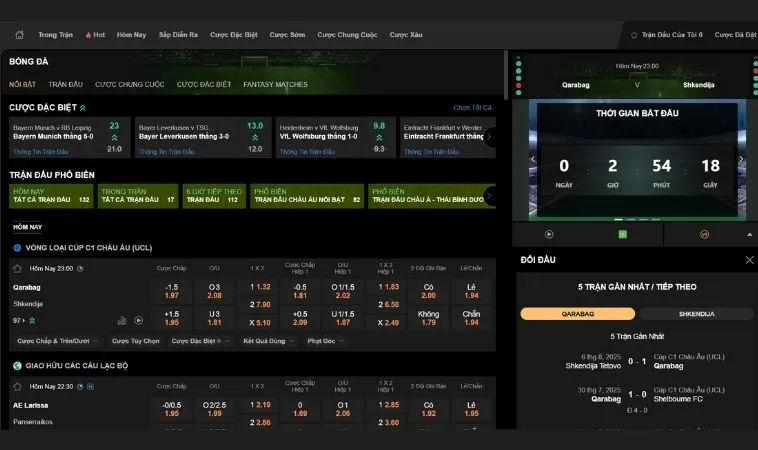Open the Hôm Nay menu
The image size is (758, 450).
click(x=131, y=35)
